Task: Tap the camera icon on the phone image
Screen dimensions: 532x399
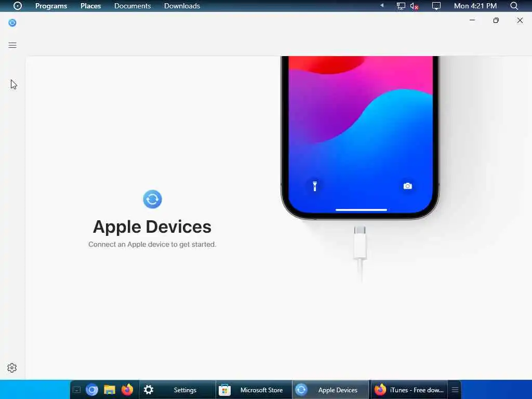Action: [407, 186]
